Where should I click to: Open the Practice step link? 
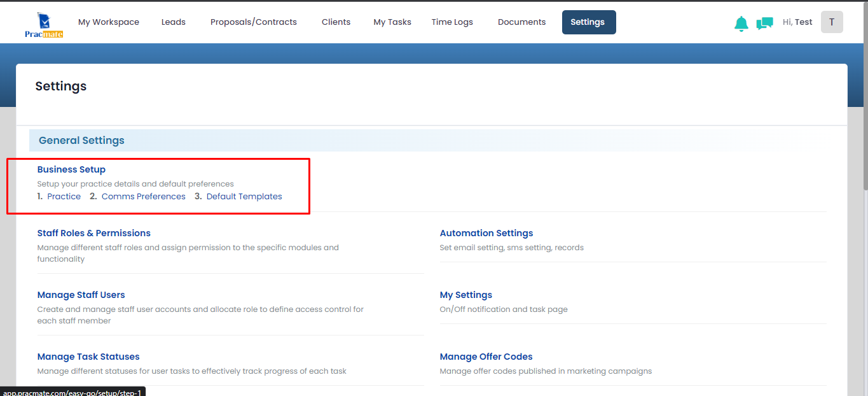(64, 197)
